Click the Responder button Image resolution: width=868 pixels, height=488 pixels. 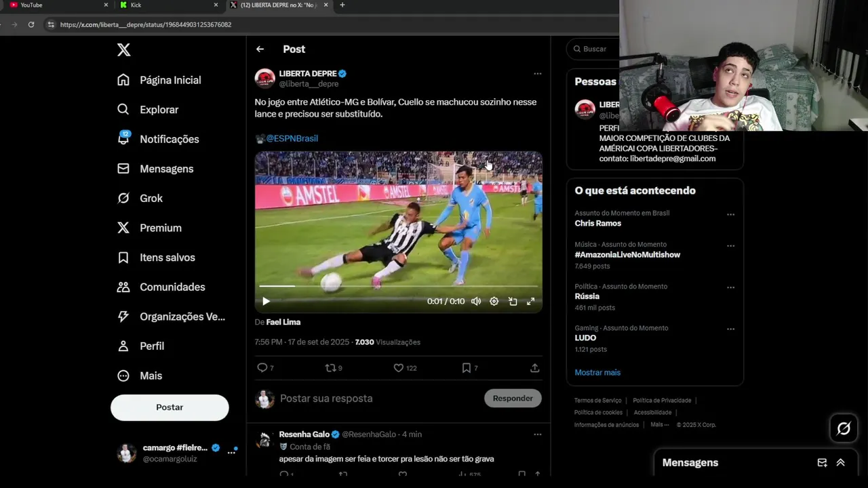[x=513, y=399]
